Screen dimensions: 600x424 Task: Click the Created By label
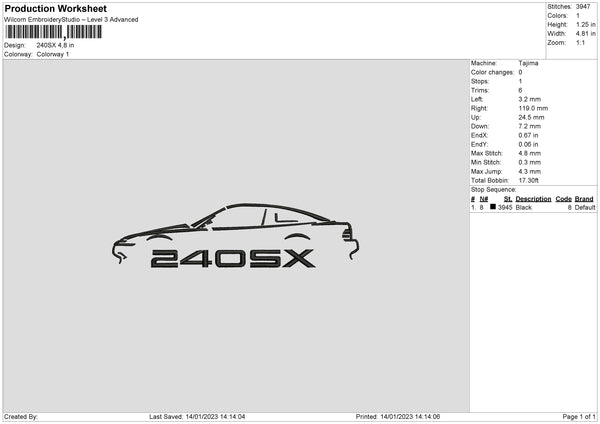point(21,417)
